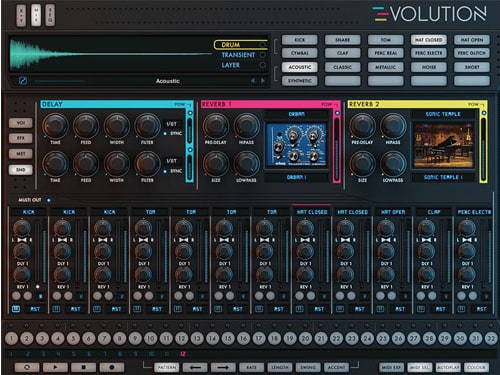500x375 pixels.
Task: Click the PATTERN button
Action: [x=167, y=367]
